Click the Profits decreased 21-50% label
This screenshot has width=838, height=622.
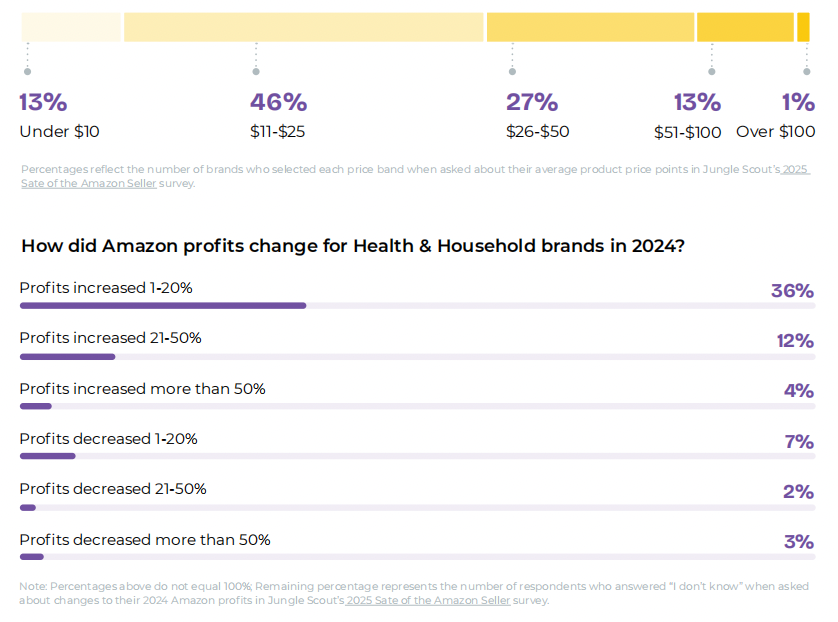point(113,489)
